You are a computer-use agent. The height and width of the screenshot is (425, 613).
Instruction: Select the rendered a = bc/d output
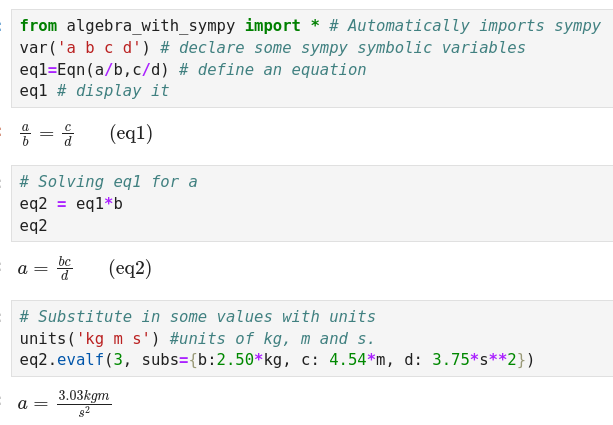[x=45, y=269]
